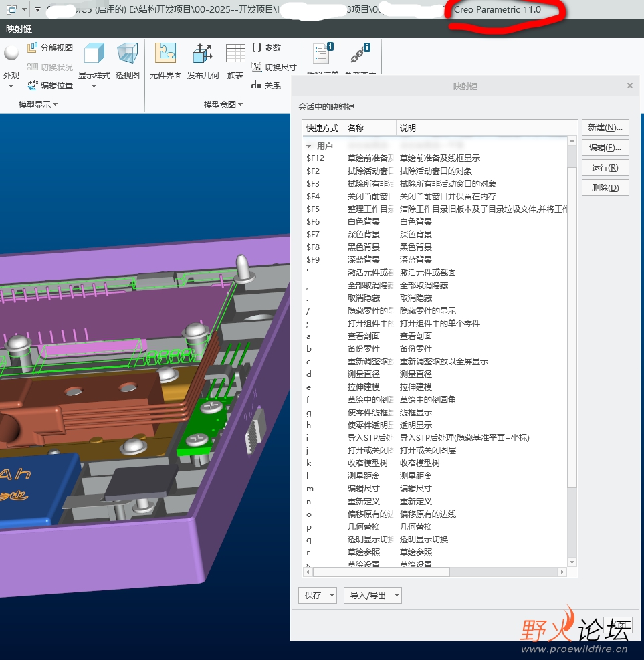Select the $F12 草绘前准备及线框显示 mapkey row
The height and width of the screenshot is (660, 644).
435,158
